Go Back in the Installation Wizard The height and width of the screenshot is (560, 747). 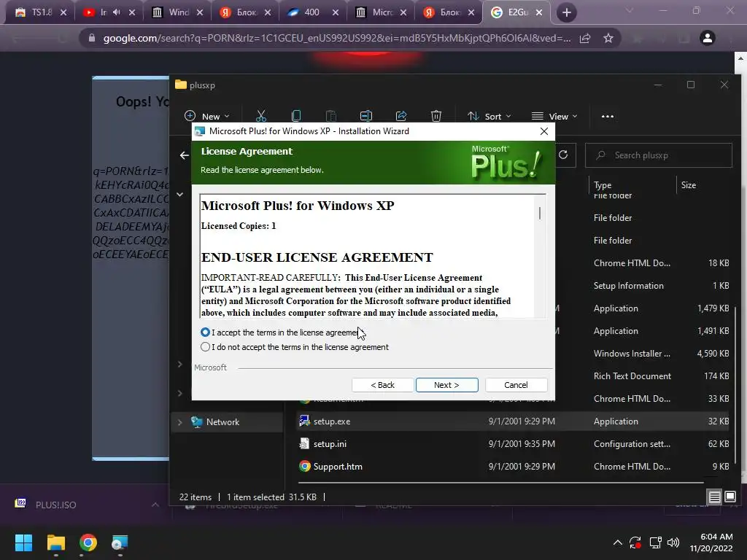pos(382,385)
